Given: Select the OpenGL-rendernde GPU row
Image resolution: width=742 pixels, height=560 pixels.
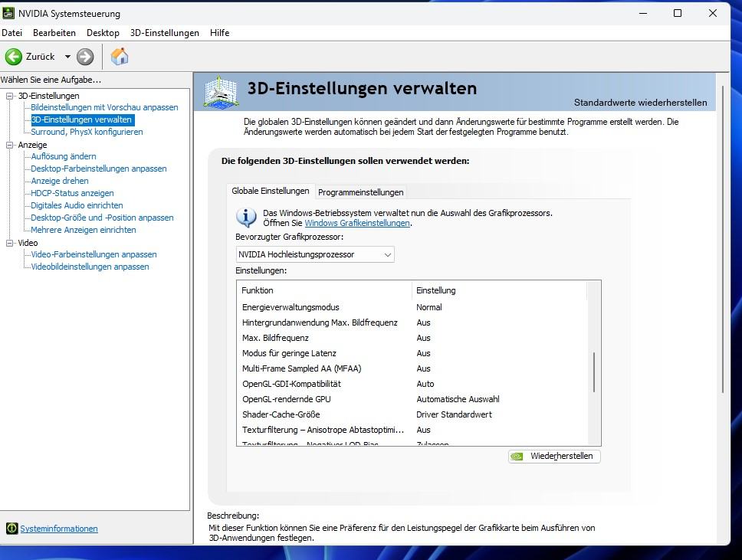Looking at the screenshot, I should click(412, 399).
